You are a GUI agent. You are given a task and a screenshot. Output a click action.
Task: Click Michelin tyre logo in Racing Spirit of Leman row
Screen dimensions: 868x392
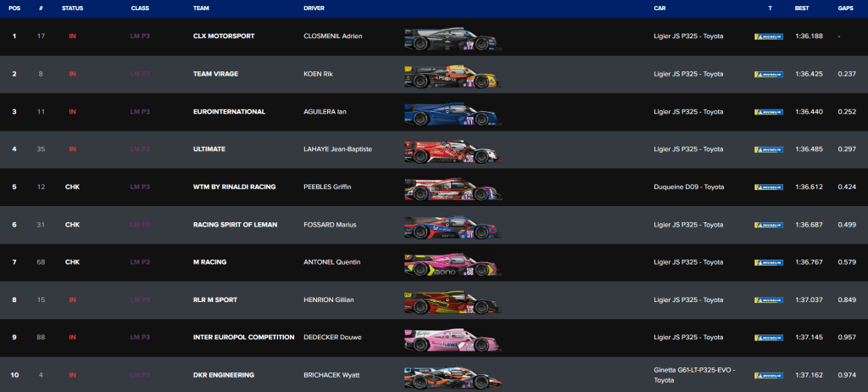[768, 225]
